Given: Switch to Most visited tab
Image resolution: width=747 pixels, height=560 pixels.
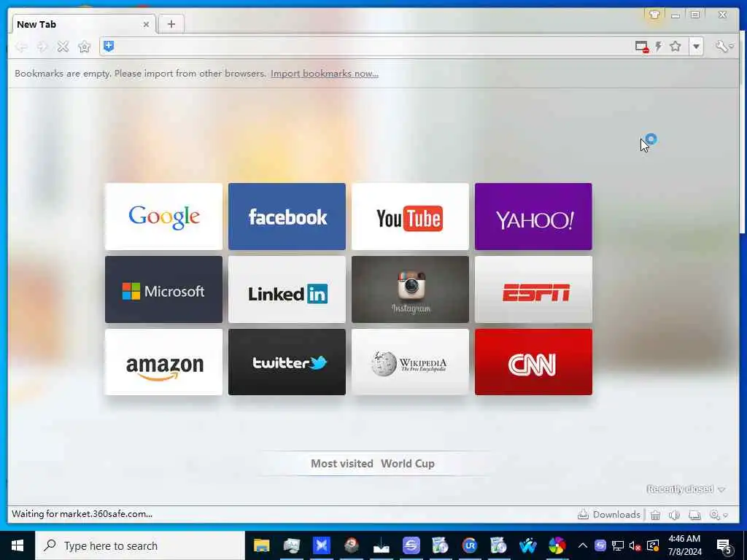Looking at the screenshot, I should pos(342,463).
